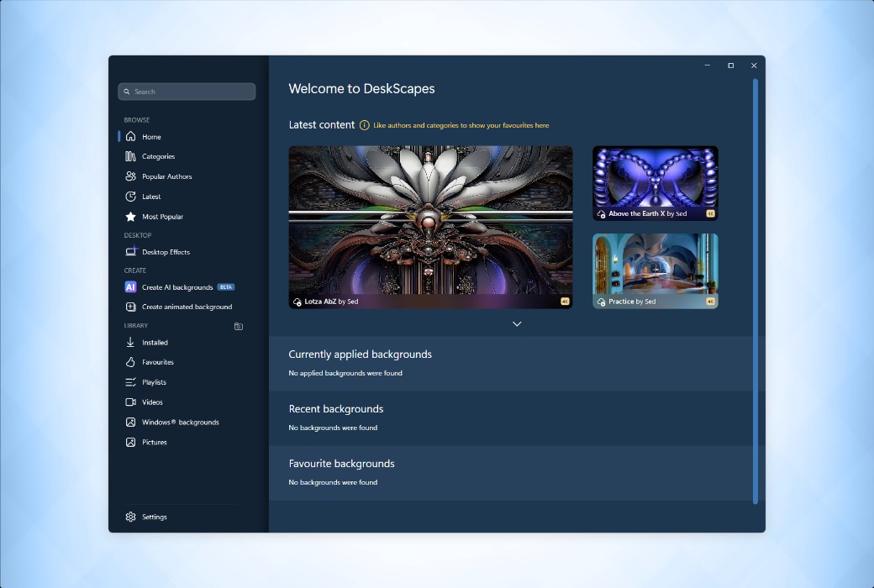Click 'Like authors and categories' hint text
The width and height of the screenshot is (874, 588).
point(461,125)
